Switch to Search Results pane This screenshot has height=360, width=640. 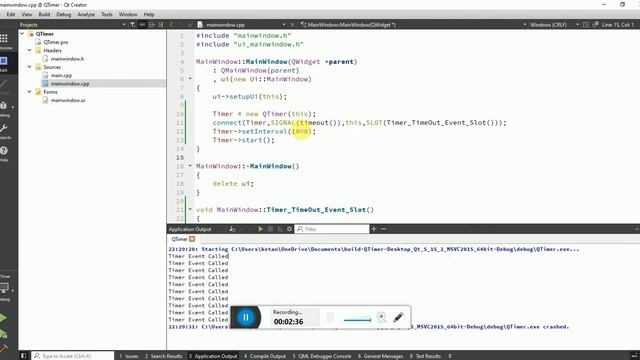tap(163, 356)
